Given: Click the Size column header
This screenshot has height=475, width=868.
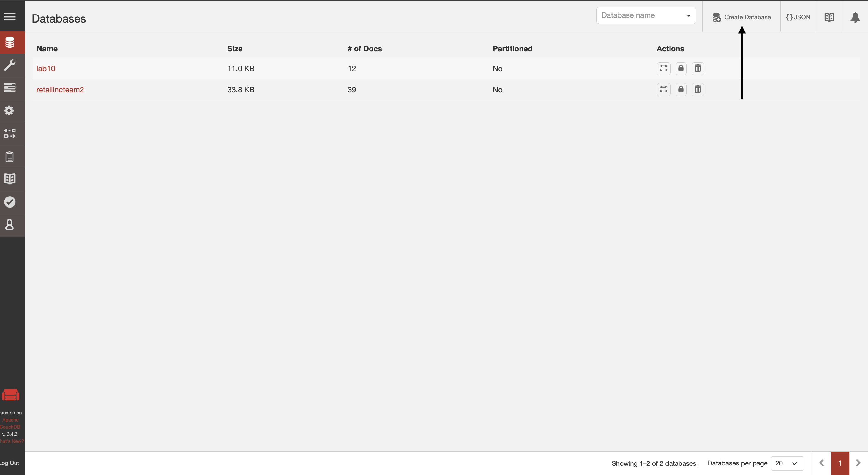Looking at the screenshot, I should pos(235,49).
